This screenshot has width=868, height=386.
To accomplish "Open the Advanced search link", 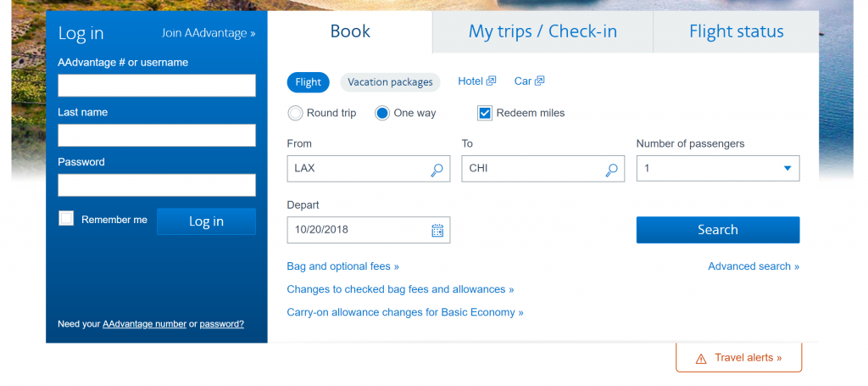I will coord(754,266).
